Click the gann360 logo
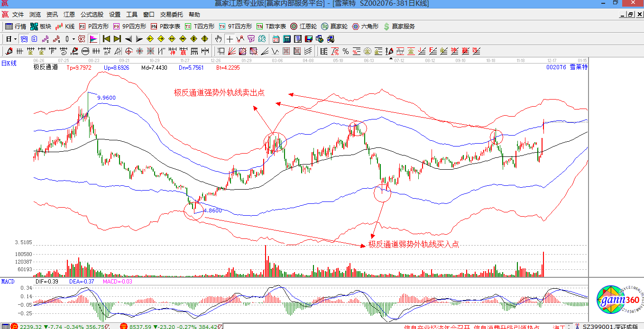The width and height of the screenshot is (644, 329). 615,302
